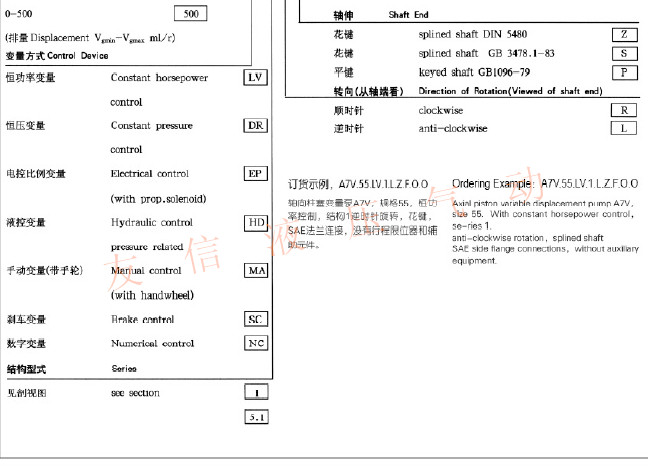Click 'splined shaft GB 3478.1-83'
648x466 pixels.
point(486,53)
